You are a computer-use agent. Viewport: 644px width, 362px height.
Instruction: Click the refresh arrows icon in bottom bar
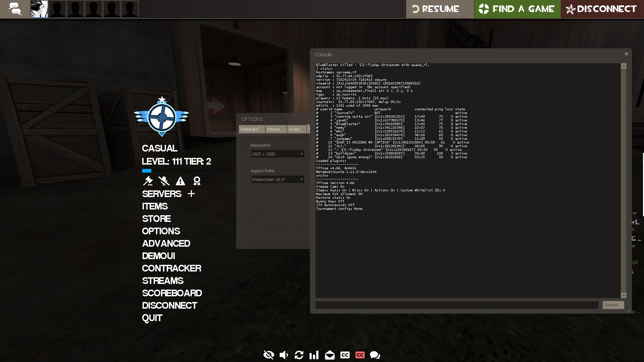[x=299, y=355]
